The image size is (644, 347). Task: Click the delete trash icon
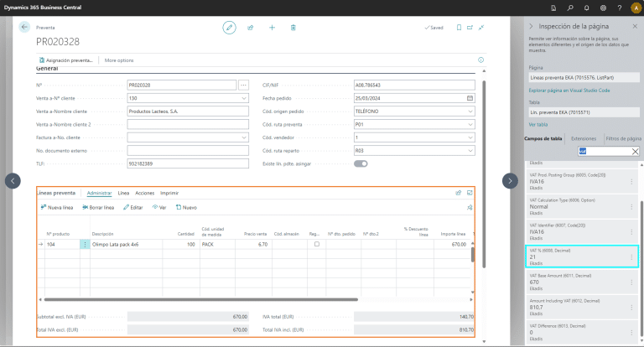tap(293, 28)
